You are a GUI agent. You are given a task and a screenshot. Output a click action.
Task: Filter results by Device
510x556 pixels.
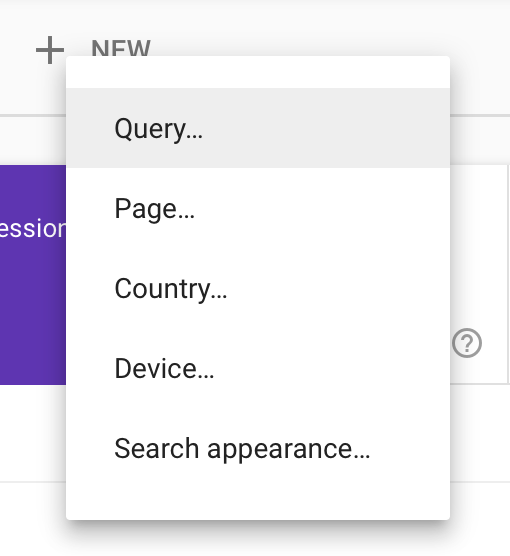tap(258, 368)
